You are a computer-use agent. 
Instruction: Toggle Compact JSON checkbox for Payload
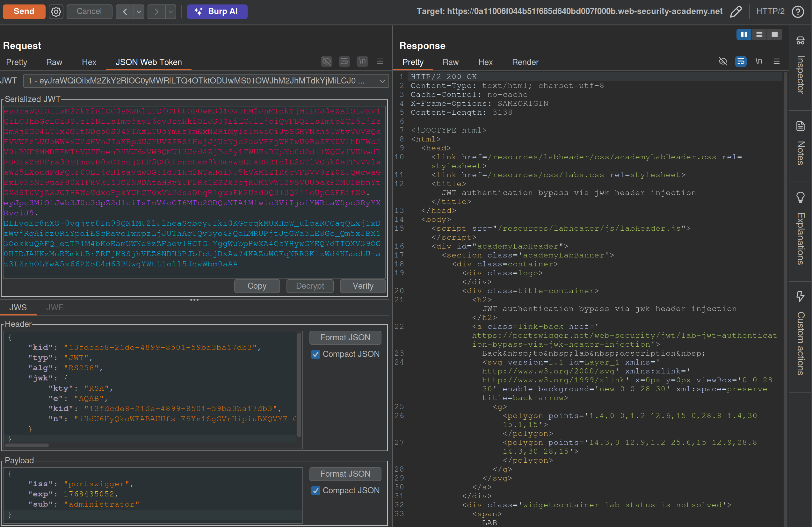point(316,490)
